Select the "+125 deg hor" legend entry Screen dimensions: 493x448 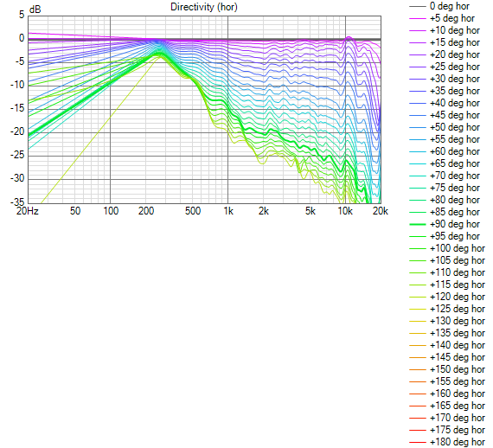tap(447, 309)
